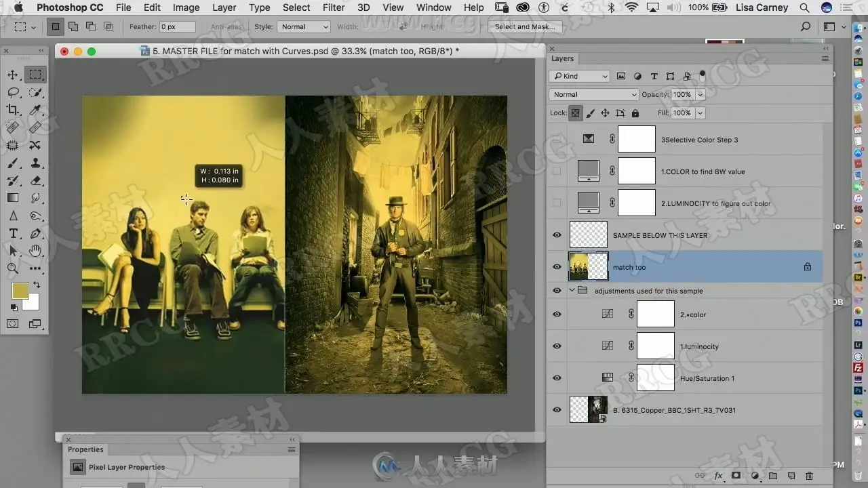Hide the 'match too' layer
The width and height of the screenshot is (868, 488).
(x=557, y=267)
